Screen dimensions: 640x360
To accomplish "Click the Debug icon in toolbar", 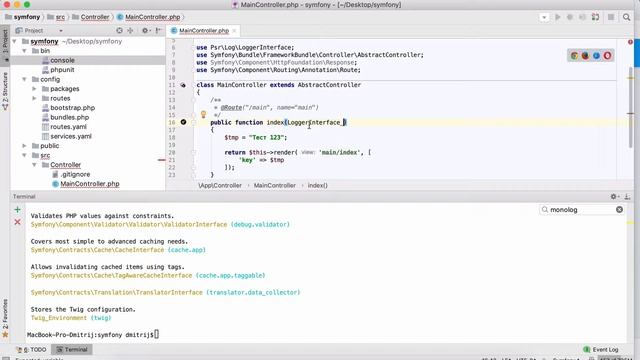I will [x=570, y=17].
